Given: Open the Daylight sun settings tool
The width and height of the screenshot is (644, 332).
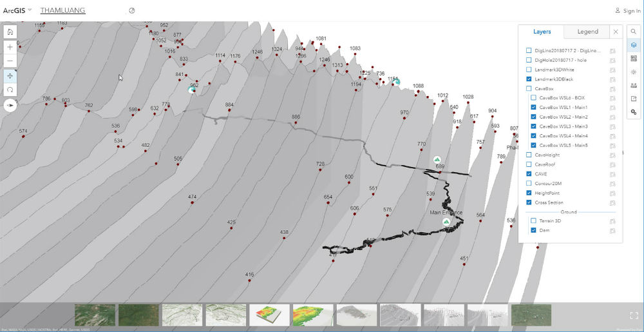Looking at the screenshot, I should pyautogui.click(x=634, y=72).
